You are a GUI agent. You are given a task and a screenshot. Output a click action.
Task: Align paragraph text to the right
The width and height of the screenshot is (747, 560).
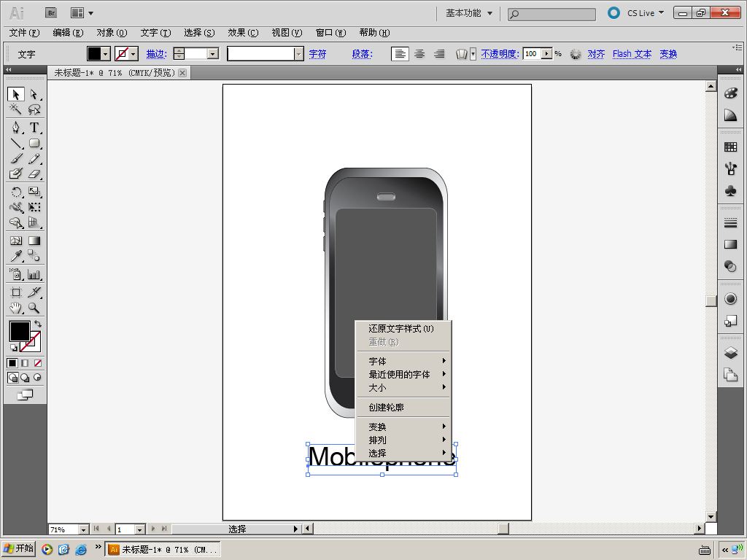click(439, 54)
